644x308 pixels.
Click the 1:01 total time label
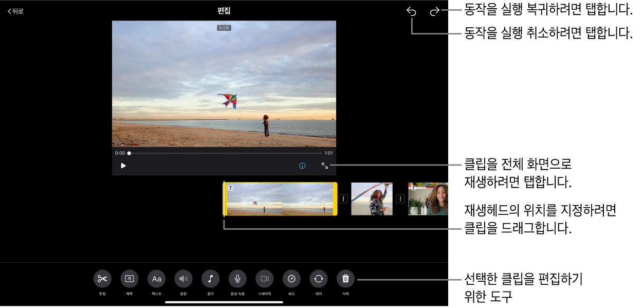tap(328, 153)
